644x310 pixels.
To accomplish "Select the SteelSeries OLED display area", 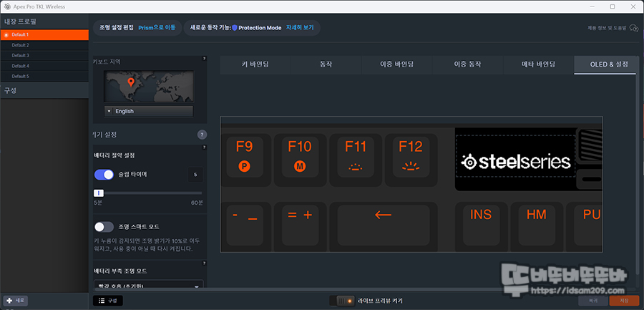I will point(515,156).
